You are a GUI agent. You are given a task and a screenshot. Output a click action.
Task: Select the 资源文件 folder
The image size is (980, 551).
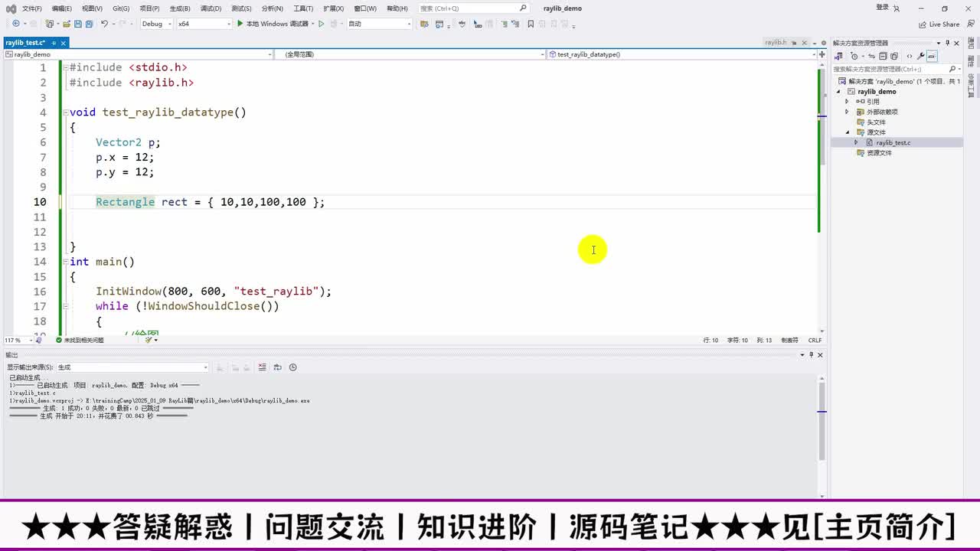click(878, 153)
